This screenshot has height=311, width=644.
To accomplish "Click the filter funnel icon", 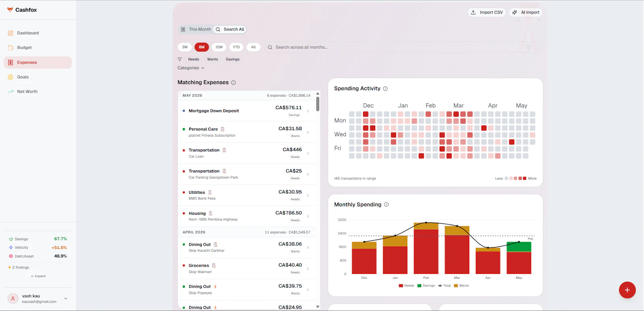I will point(180,59).
